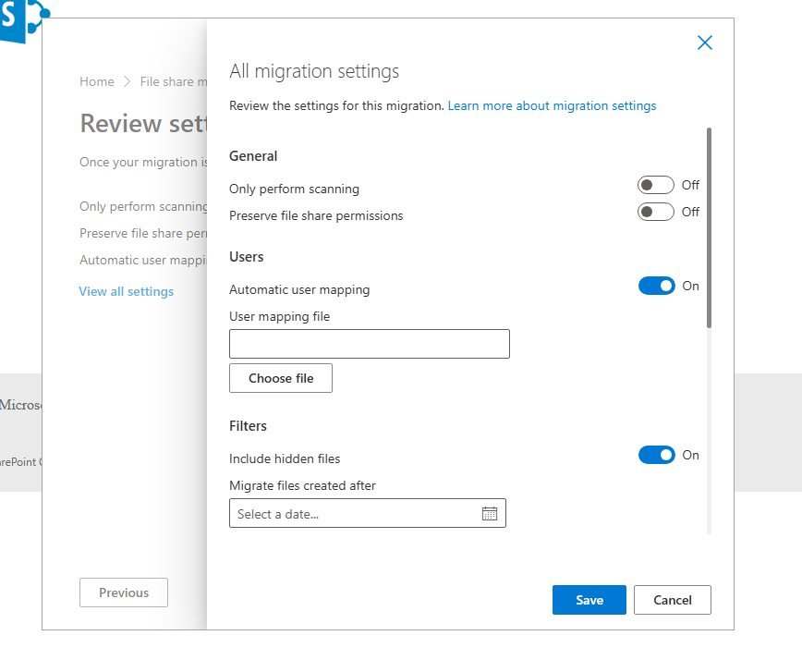Enable the Only perform scanning toggle
The height and width of the screenshot is (672, 802).
[656, 185]
